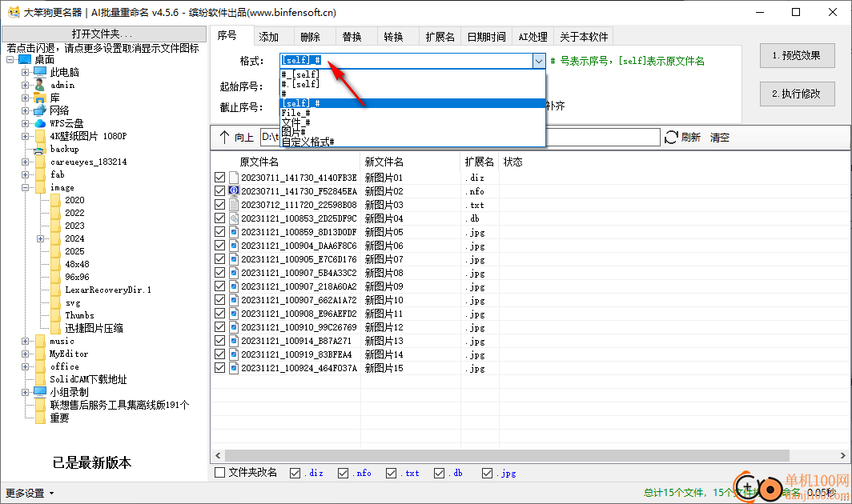Click the horizontal scrollbar of file list
Image resolution: width=852 pixels, height=504 pixels.
[x=507, y=455]
